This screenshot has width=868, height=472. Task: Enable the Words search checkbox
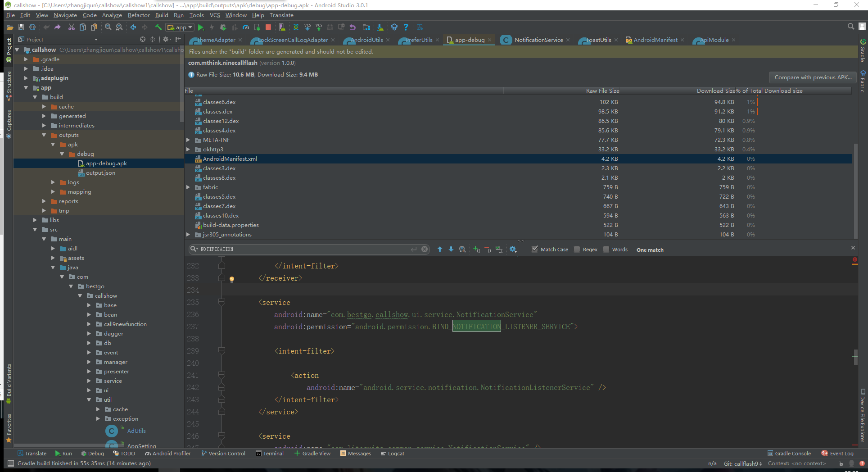(x=606, y=250)
